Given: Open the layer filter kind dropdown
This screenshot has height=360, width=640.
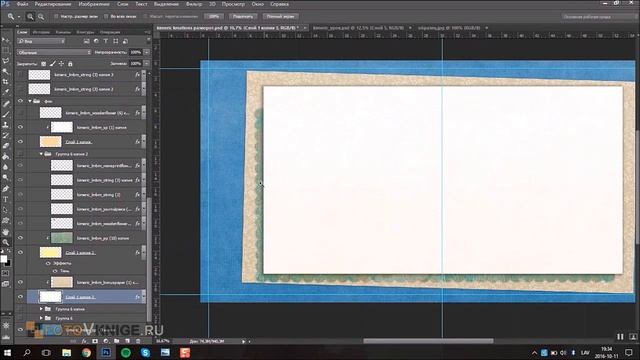Looking at the screenshot, I should (41, 41).
